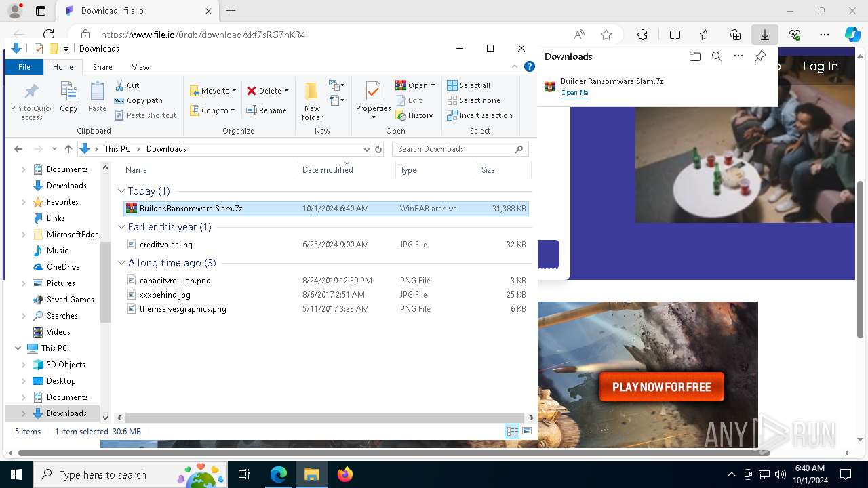Image resolution: width=868 pixels, height=488 pixels.
Task: Open file Properties from ribbon
Action: [x=373, y=100]
